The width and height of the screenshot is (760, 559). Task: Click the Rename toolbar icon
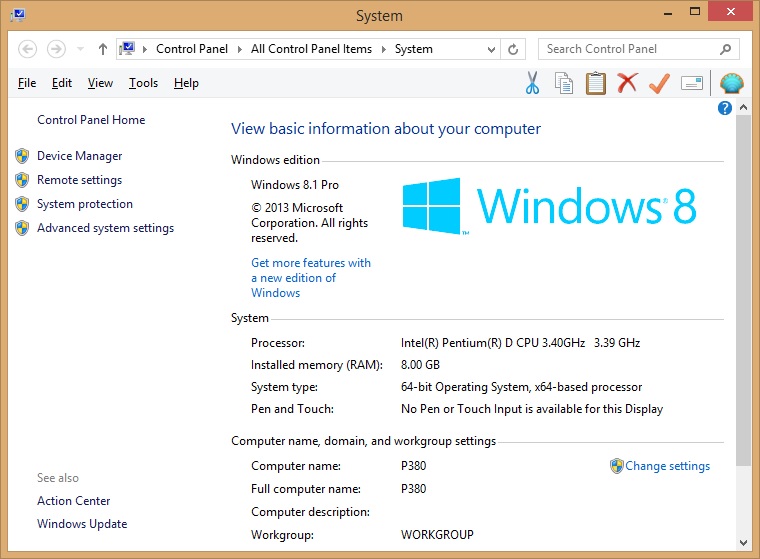692,83
